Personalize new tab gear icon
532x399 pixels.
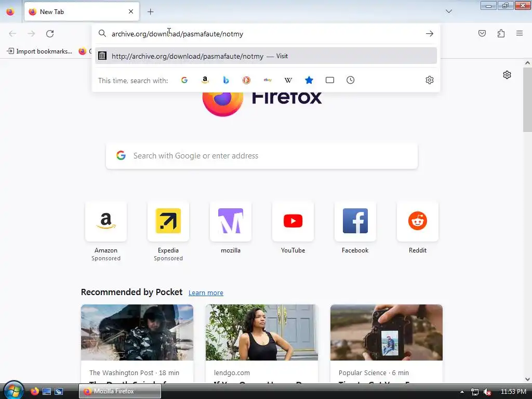click(507, 75)
